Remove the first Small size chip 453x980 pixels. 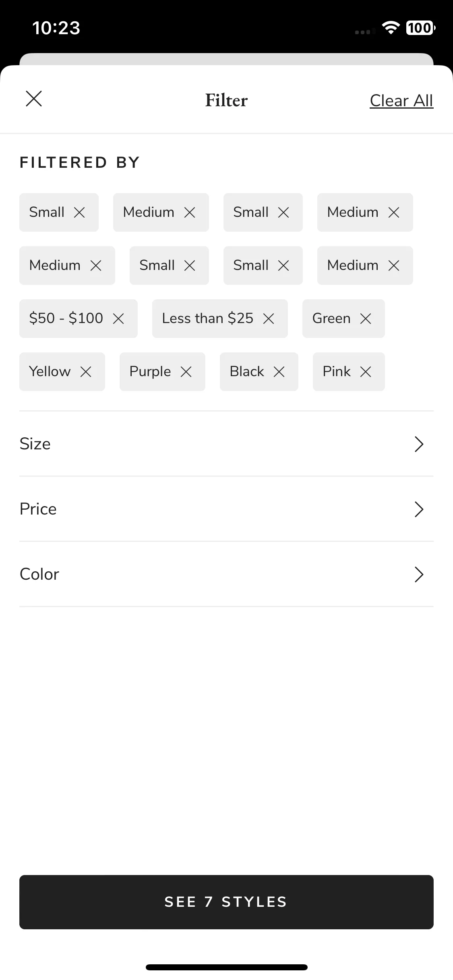click(79, 212)
